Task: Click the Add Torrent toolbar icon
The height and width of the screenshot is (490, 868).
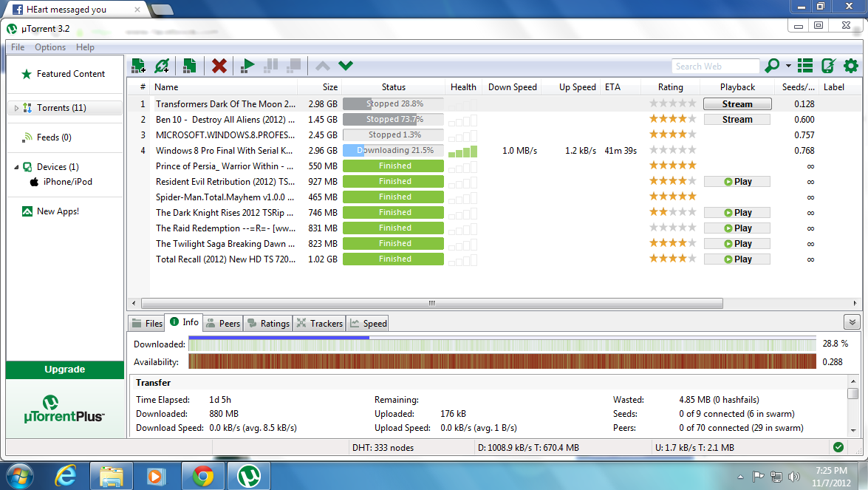Action: [x=138, y=66]
